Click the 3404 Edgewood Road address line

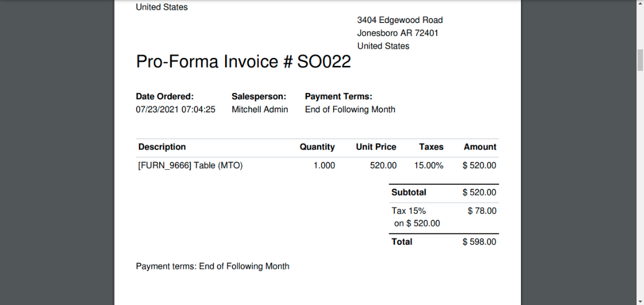click(x=400, y=20)
